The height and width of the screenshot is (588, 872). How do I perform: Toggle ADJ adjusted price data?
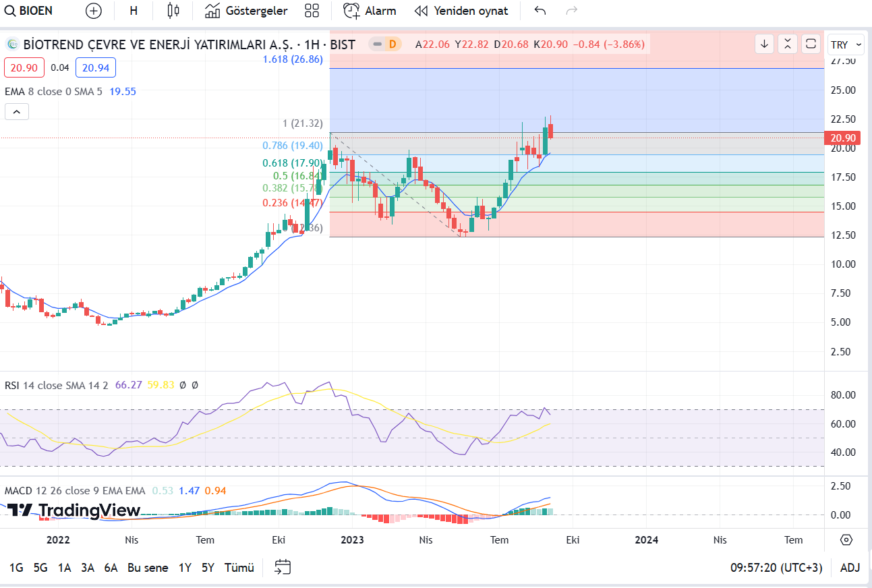tap(850, 568)
